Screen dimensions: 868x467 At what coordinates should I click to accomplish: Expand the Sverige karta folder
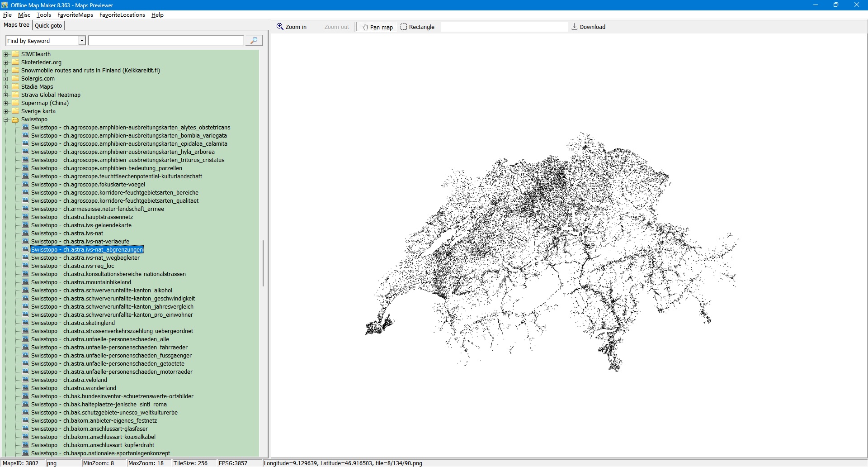(6, 111)
